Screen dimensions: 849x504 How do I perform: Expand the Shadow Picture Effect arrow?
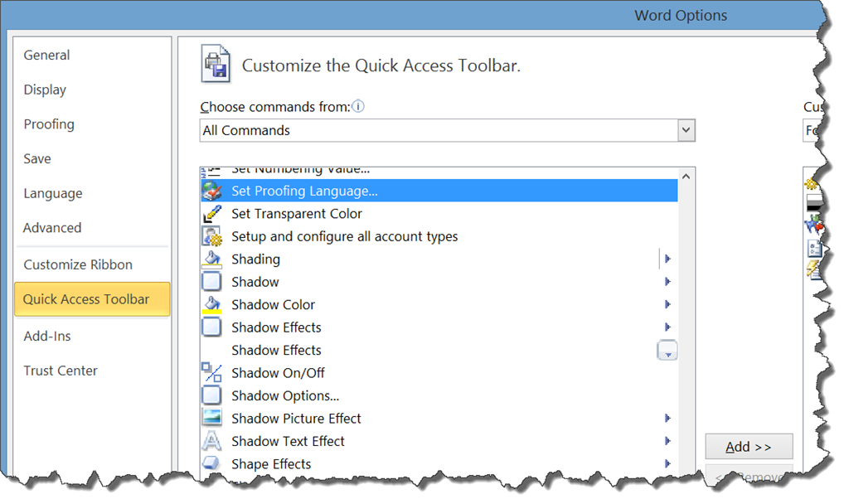(x=667, y=418)
